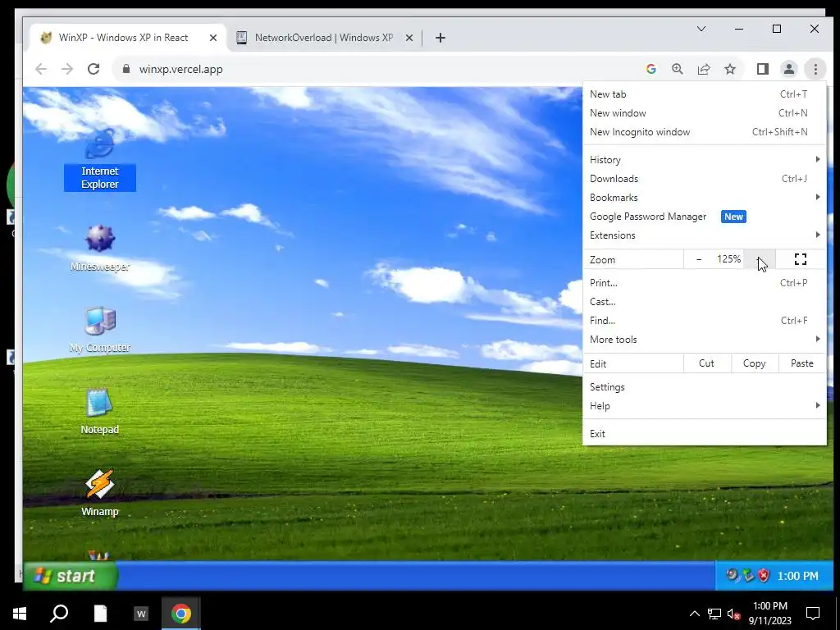Image resolution: width=840 pixels, height=630 pixels.
Task: Click the XP start button
Action: [x=71, y=576]
